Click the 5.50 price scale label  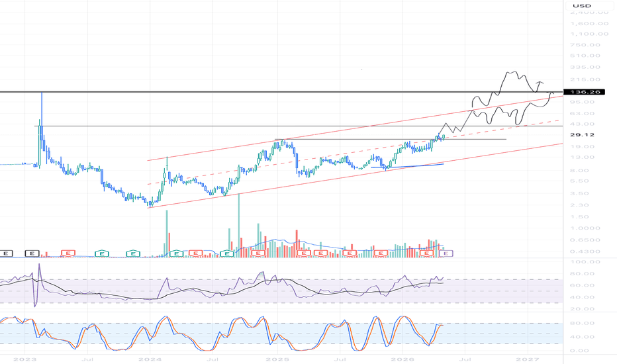point(580,181)
